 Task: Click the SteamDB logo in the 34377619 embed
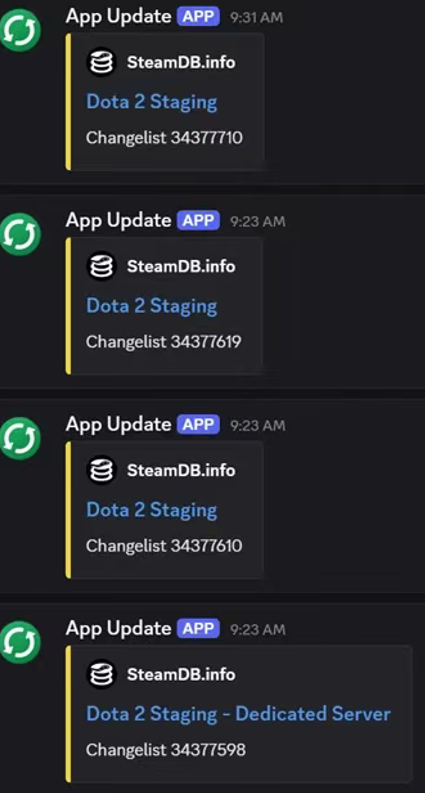click(101, 266)
